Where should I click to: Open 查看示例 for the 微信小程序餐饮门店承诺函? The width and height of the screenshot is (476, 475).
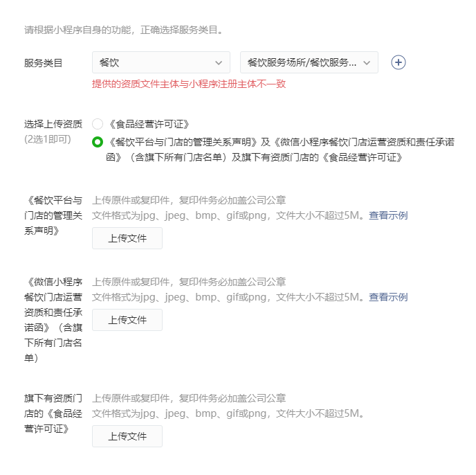click(x=388, y=297)
